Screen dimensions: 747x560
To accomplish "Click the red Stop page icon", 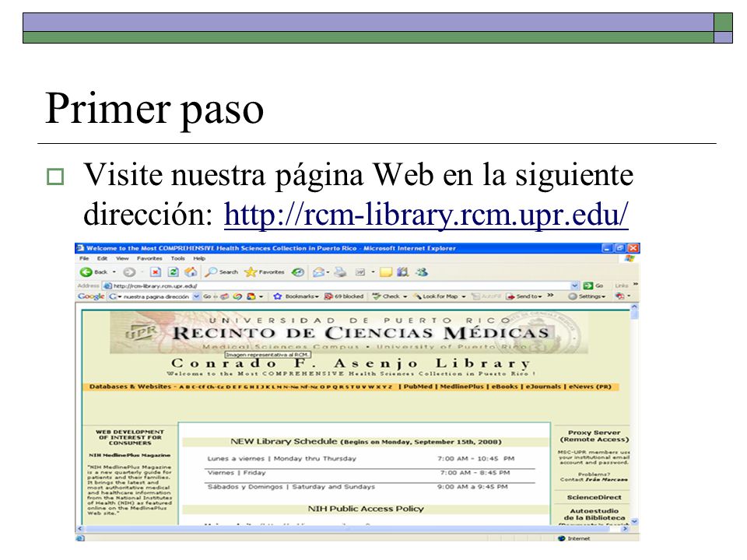I will 156,272.
